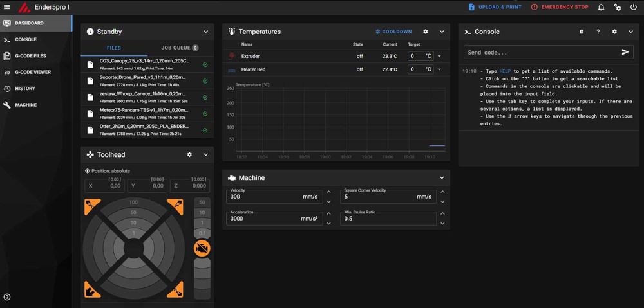Viewport: 644px width, 308px height.
Task: Click the red Mainsail logo
Action: pyautogui.click(x=26, y=7)
